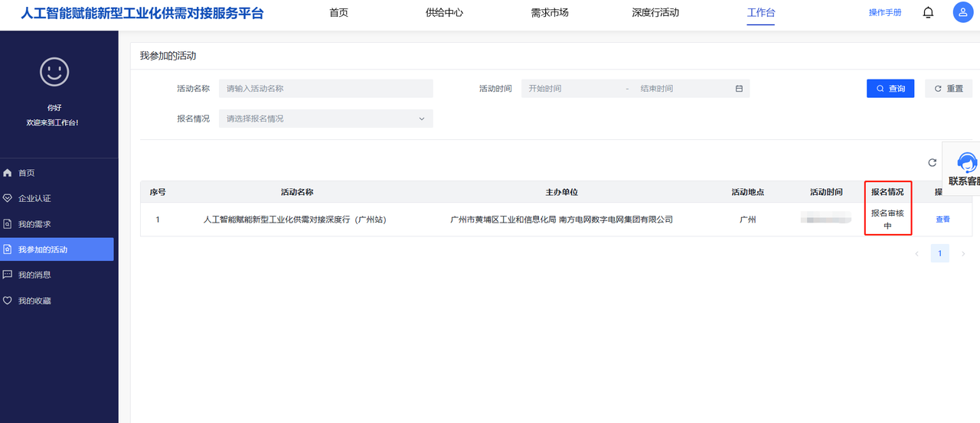Switch to the 供给中心 tab
Screen dimensions: 980x423
point(444,12)
